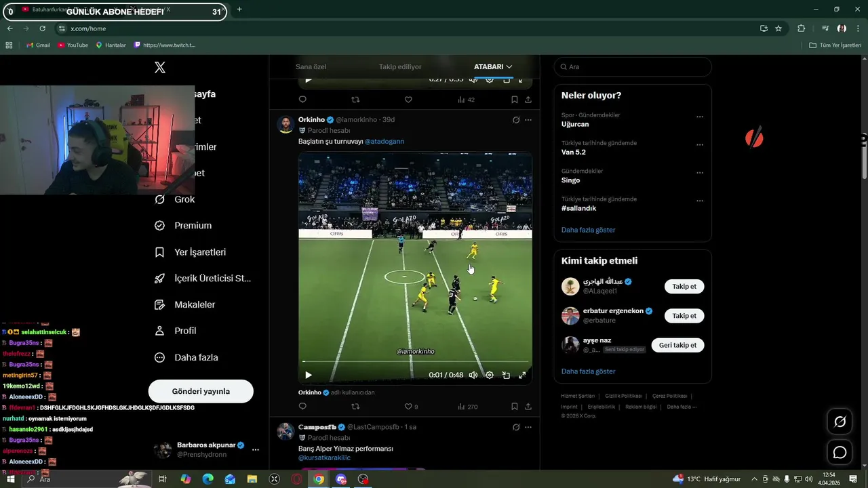View analytics of the top post showing 42
The width and height of the screenshot is (868, 488).
(x=467, y=100)
